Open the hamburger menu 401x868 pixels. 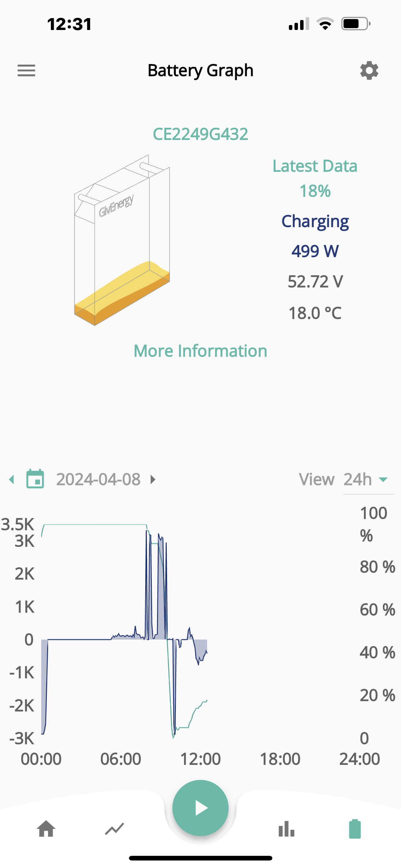point(26,70)
